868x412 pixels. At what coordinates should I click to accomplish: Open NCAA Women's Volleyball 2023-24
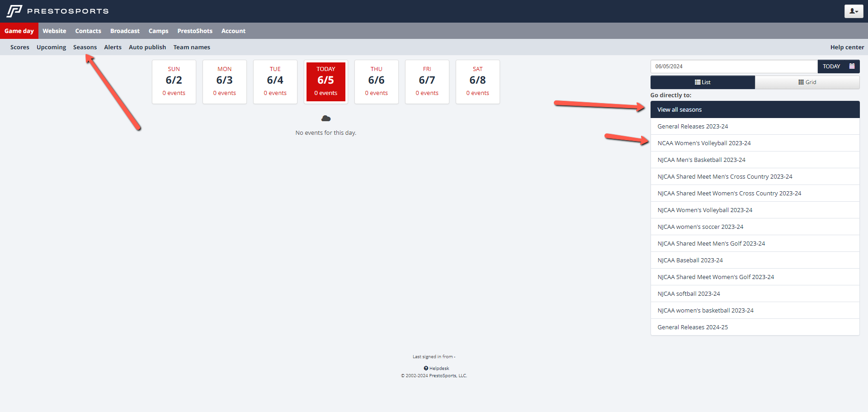tap(755, 143)
